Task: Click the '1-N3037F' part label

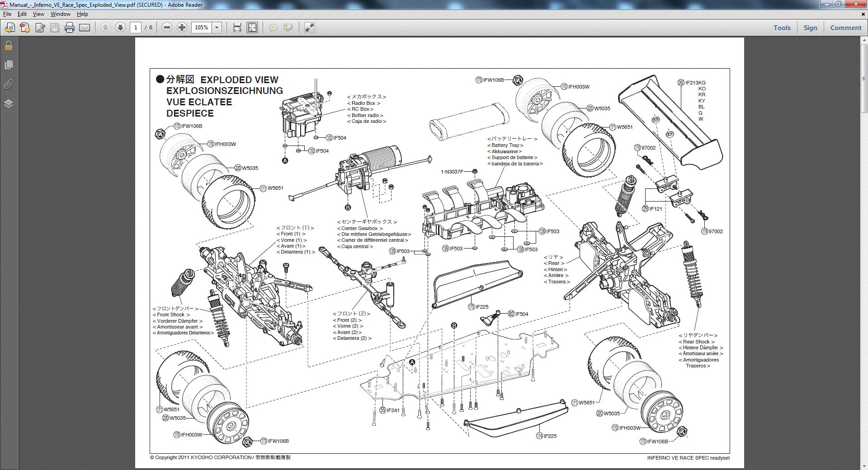Action: tap(452, 172)
